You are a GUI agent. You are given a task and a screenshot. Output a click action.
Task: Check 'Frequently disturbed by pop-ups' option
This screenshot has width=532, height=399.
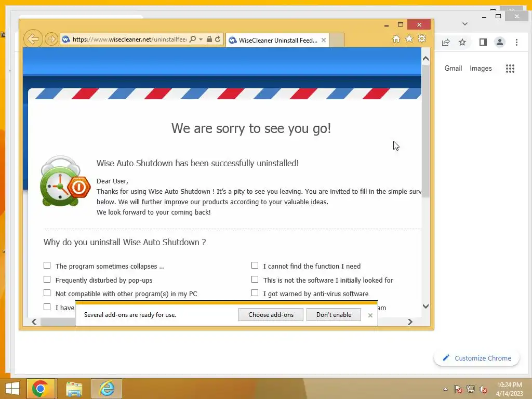47,279
